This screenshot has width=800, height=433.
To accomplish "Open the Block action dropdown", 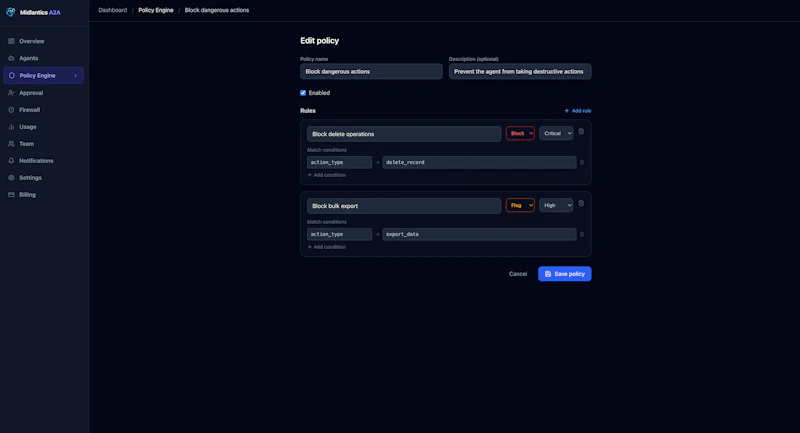I will pyautogui.click(x=520, y=133).
